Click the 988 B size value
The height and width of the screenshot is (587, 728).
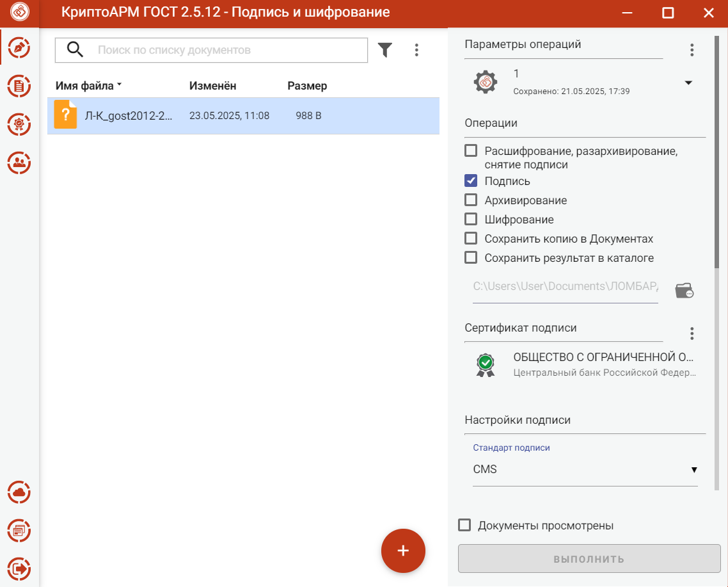coord(308,116)
